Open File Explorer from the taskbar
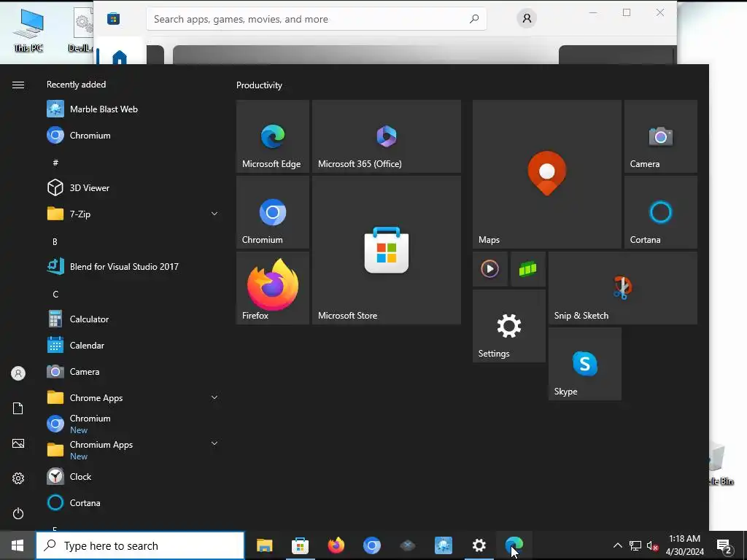The width and height of the screenshot is (747, 560). tap(264, 545)
